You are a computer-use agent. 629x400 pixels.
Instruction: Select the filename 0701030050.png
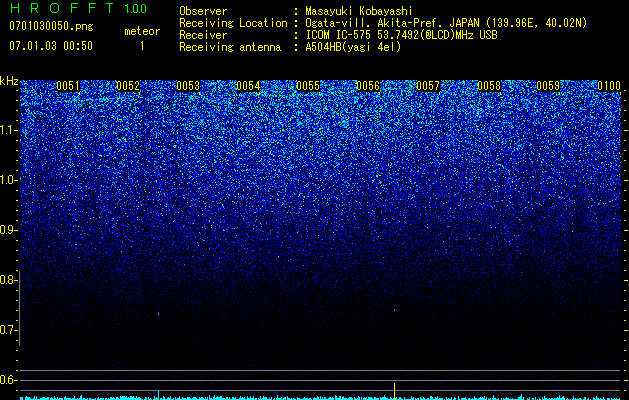tap(51, 27)
